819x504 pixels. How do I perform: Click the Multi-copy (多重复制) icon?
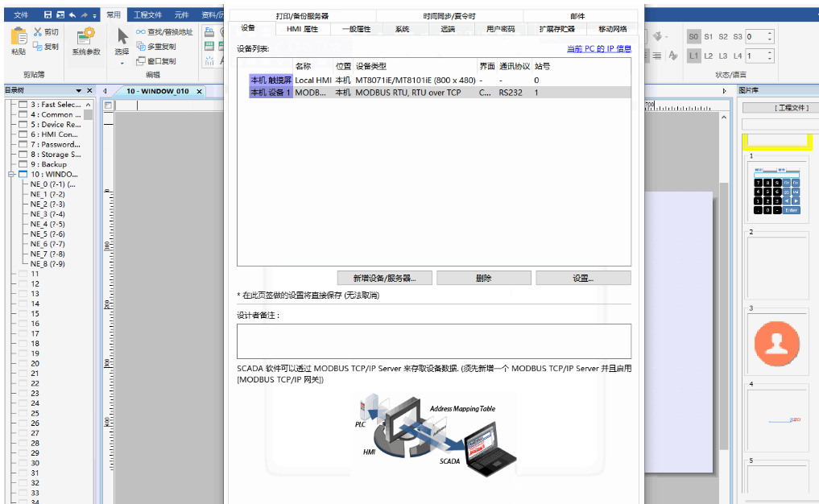tap(141, 47)
